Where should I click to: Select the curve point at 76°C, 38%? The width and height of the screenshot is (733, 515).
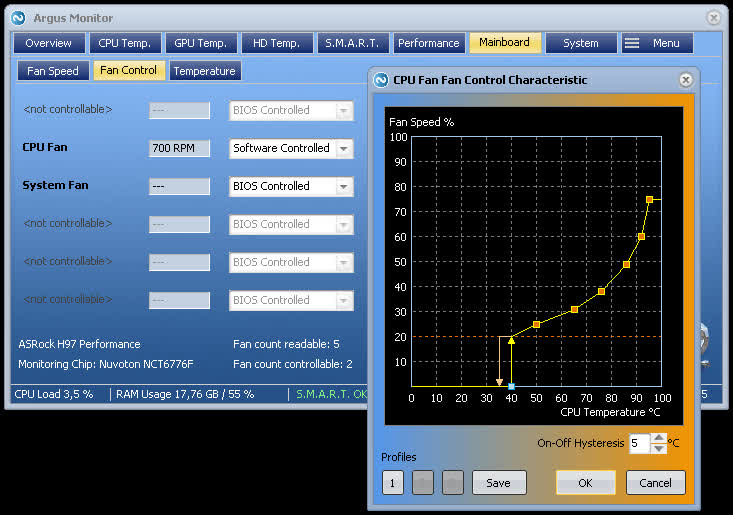point(601,292)
